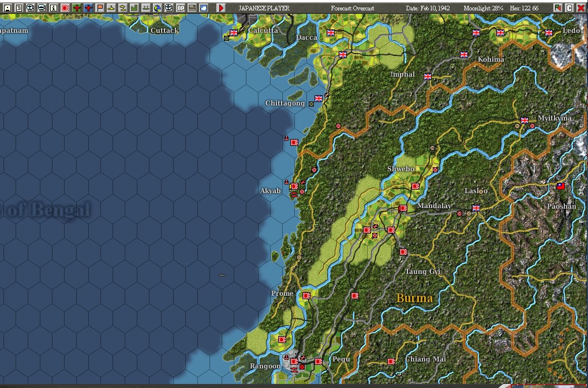This screenshot has height=388, width=588.
Task: Select the British unit at Myitkyina
Action: click(525, 120)
